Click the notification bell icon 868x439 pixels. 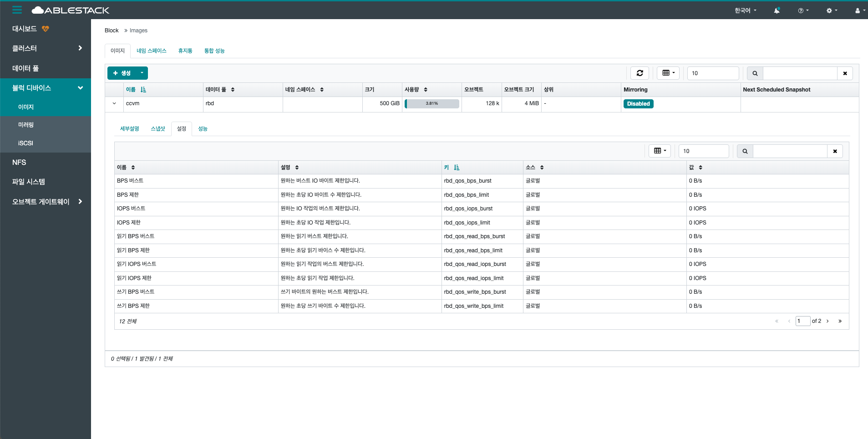point(776,10)
